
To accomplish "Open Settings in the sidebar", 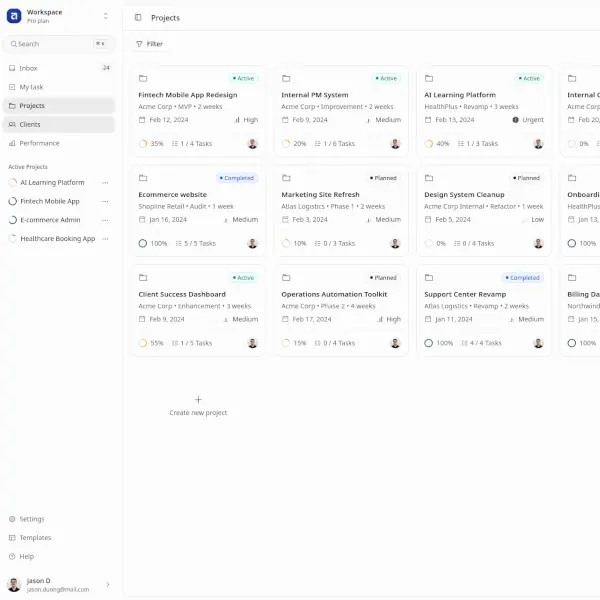I will point(59,519).
